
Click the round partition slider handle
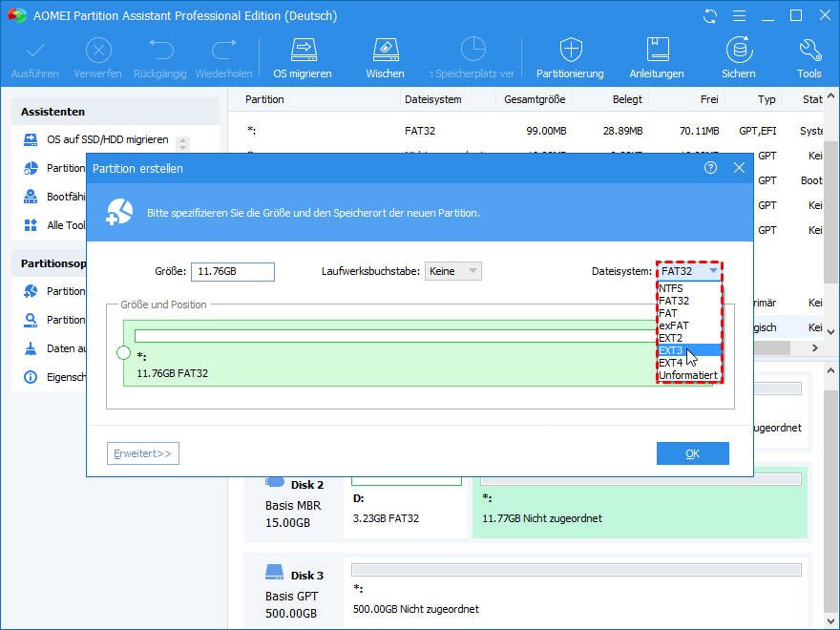(124, 352)
